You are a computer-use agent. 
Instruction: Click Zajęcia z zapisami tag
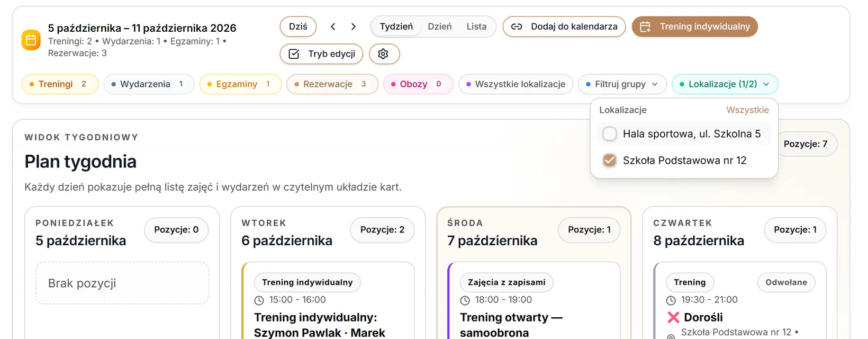point(507,282)
